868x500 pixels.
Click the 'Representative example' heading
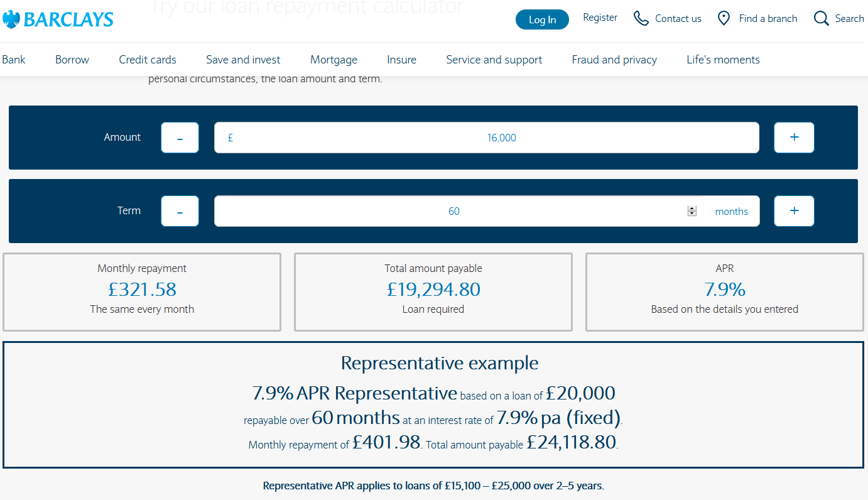[440, 363]
